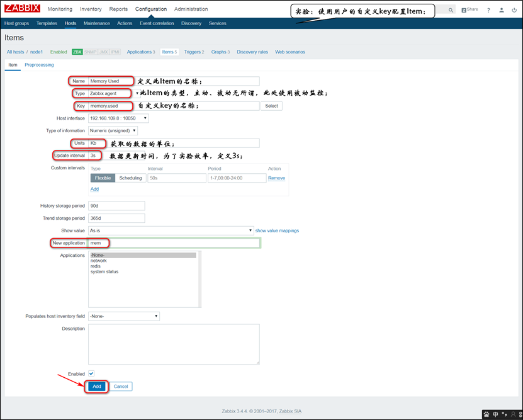The image size is (523, 420).
Task: Open Graphs 3 link
Action: pos(220,52)
